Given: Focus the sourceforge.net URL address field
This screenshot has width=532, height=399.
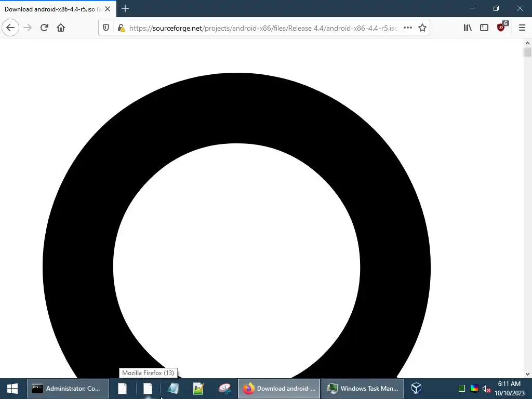Looking at the screenshot, I should (263, 28).
